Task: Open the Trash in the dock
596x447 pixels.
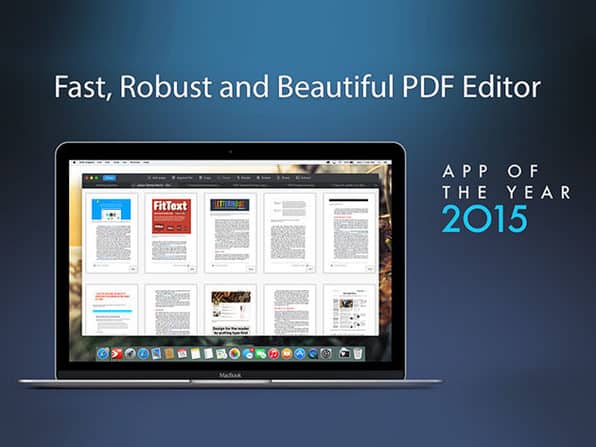Action: 358,354
